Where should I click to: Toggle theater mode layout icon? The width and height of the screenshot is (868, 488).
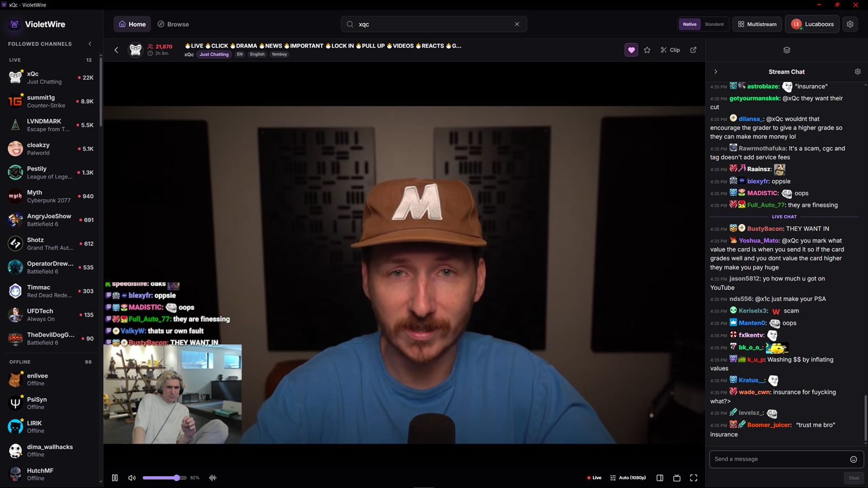660,478
